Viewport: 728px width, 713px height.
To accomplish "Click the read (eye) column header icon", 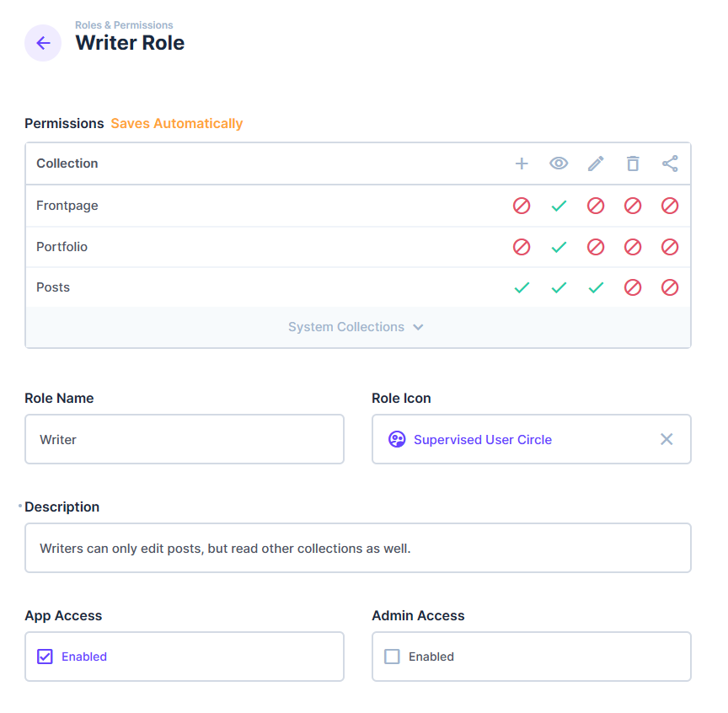I will pos(559,164).
